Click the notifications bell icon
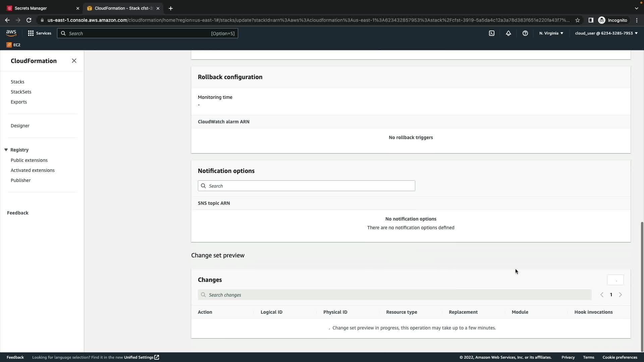This screenshot has height=362, width=644. [508, 33]
